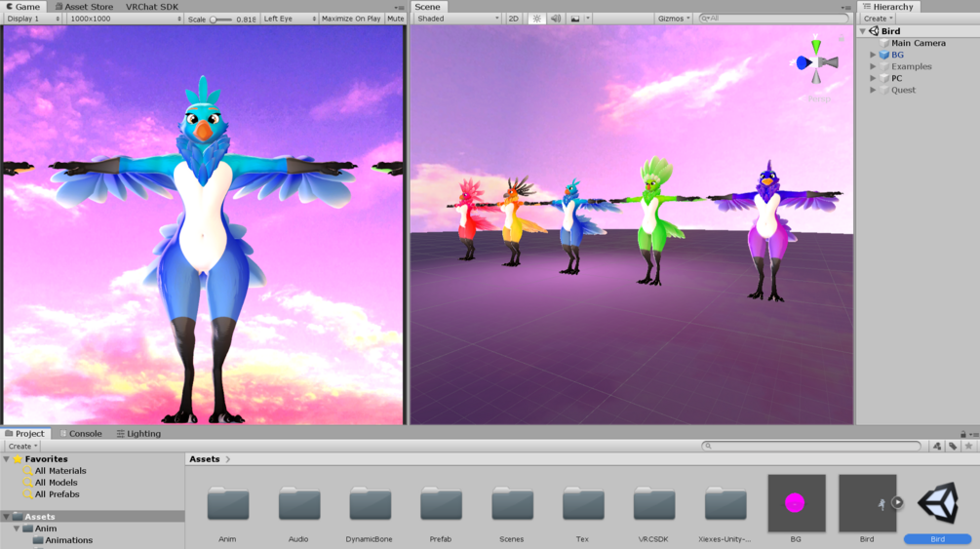The image size is (980, 549).
Task: Toggle the scene gizmo lock icon
Action: tap(842, 39)
